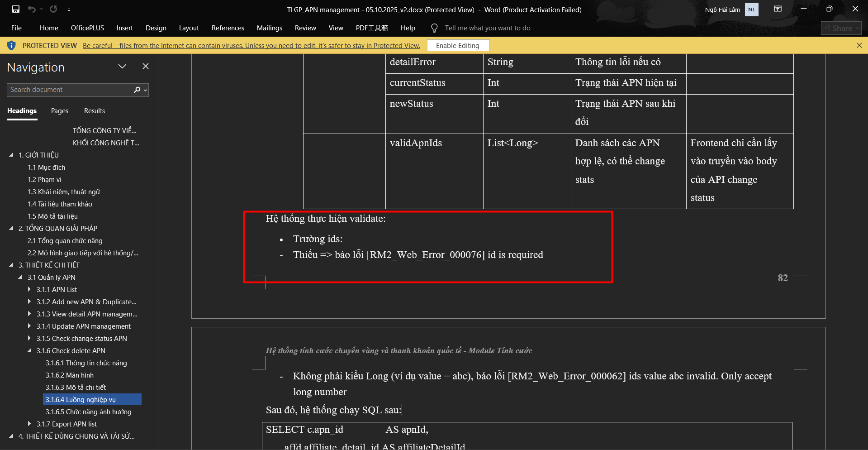Image resolution: width=868 pixels, height=450 pixels.
Task: Click the Save icon in title bar
Action: (x=16, y=9)
